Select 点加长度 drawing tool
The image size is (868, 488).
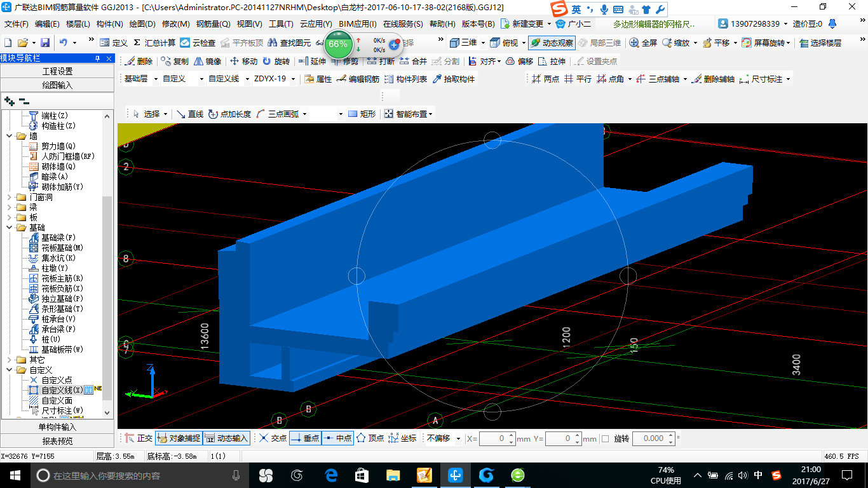[x=229, y=114]
